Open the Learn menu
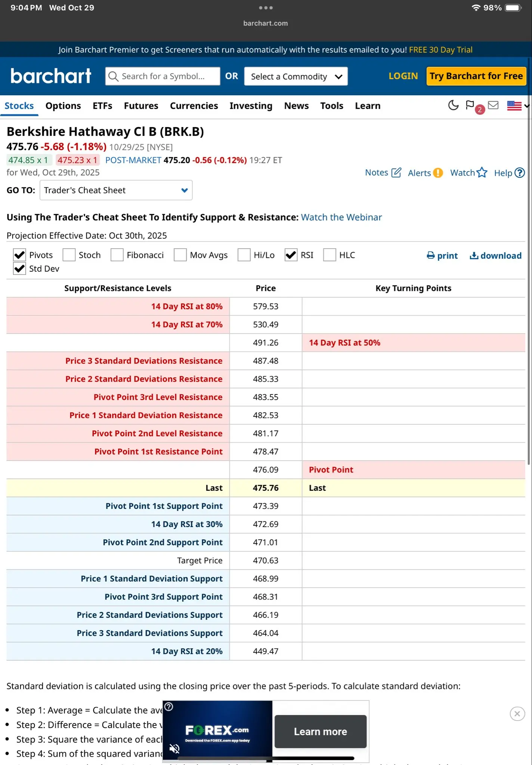532x765 pixels. 368,106
